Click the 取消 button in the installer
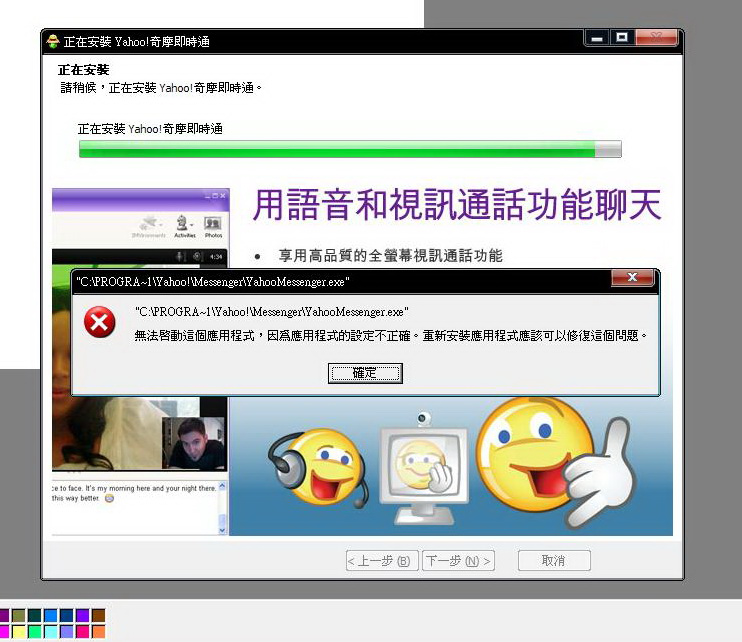Screen dimensions: 742x642 pyautogui.click(x=554, y=561)
